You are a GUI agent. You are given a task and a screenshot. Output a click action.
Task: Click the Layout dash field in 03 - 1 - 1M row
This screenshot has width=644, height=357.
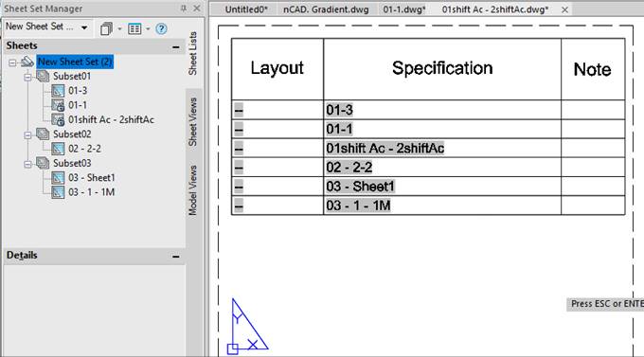[239, 205]
